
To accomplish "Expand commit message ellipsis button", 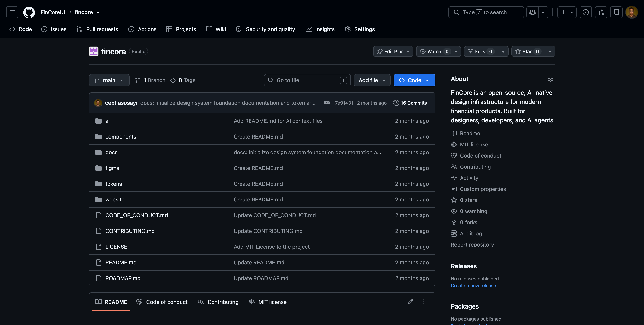I will click(326, 103).
